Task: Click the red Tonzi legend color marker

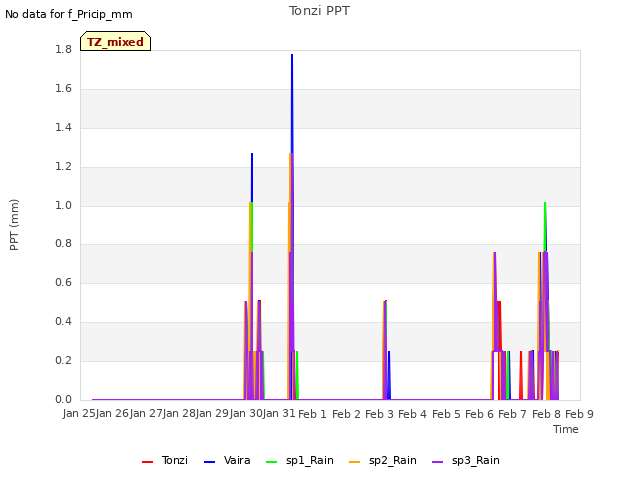Action: 147,462
